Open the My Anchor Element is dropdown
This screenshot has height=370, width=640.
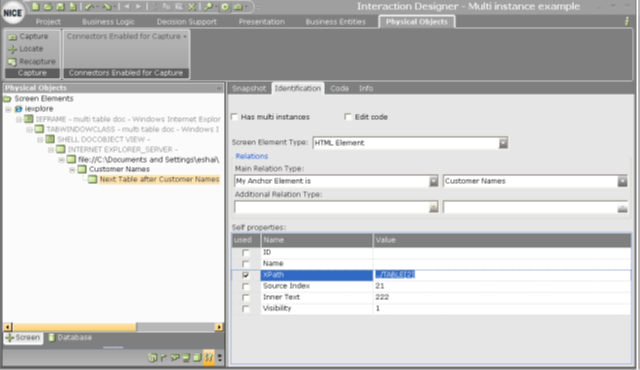click(x=433, y=181)
